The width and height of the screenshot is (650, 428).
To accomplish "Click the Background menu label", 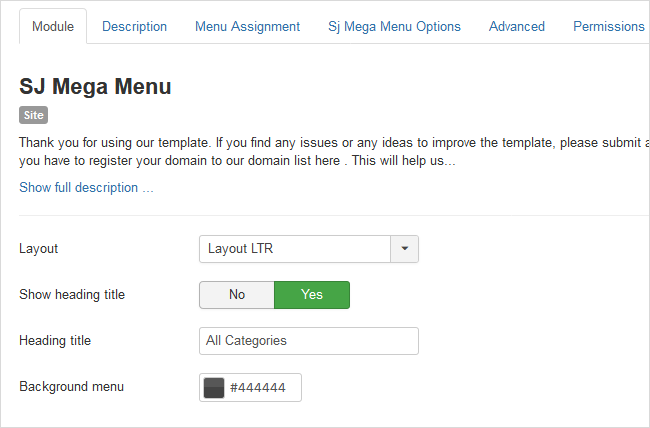I will [71, 386].
